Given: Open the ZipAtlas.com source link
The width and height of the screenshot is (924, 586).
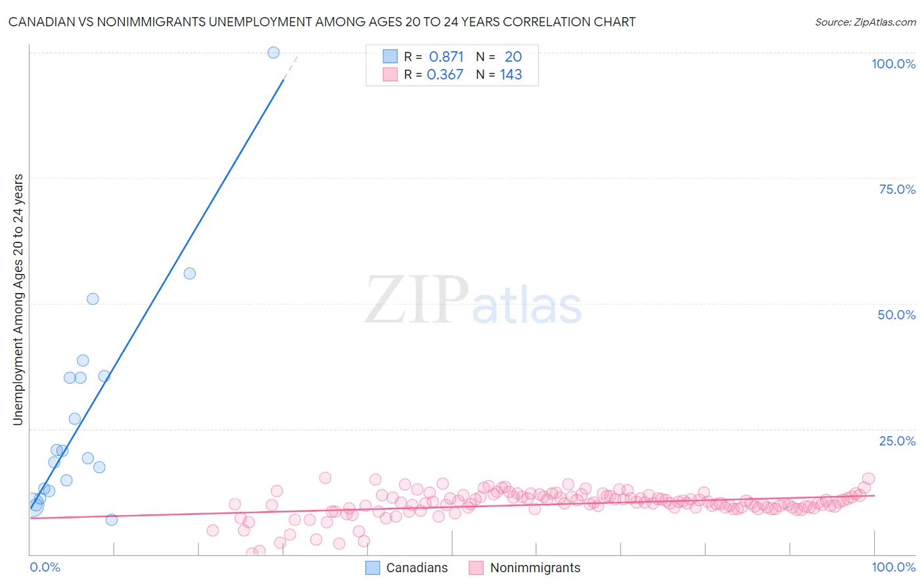Looking at the screenshot, I should (x=866, y=22).
